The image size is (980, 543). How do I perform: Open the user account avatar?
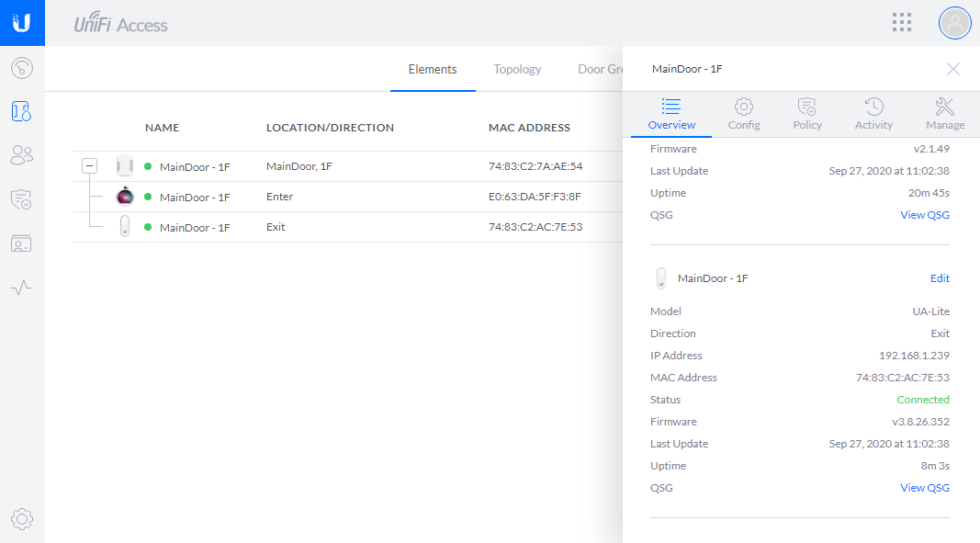coord(954,23)
